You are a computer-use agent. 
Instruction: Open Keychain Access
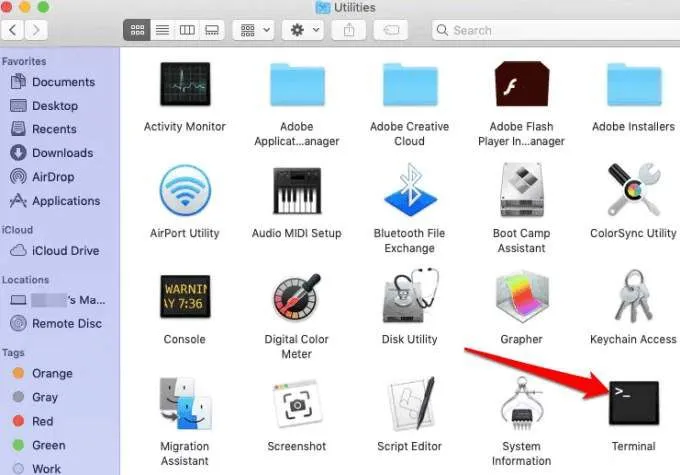coord(634,296)
